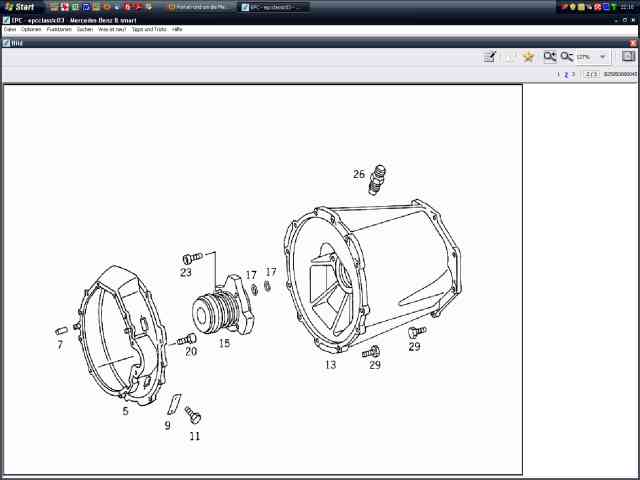Screen dimensions: 640x480
Task: Switch to the EPC taskbar window button
Action: pos(274,7)
